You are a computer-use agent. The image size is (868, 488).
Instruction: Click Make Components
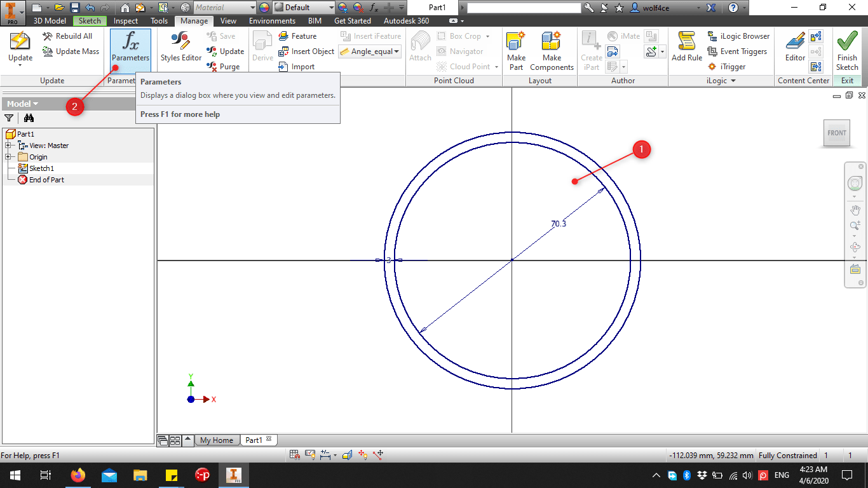(552, 51)
